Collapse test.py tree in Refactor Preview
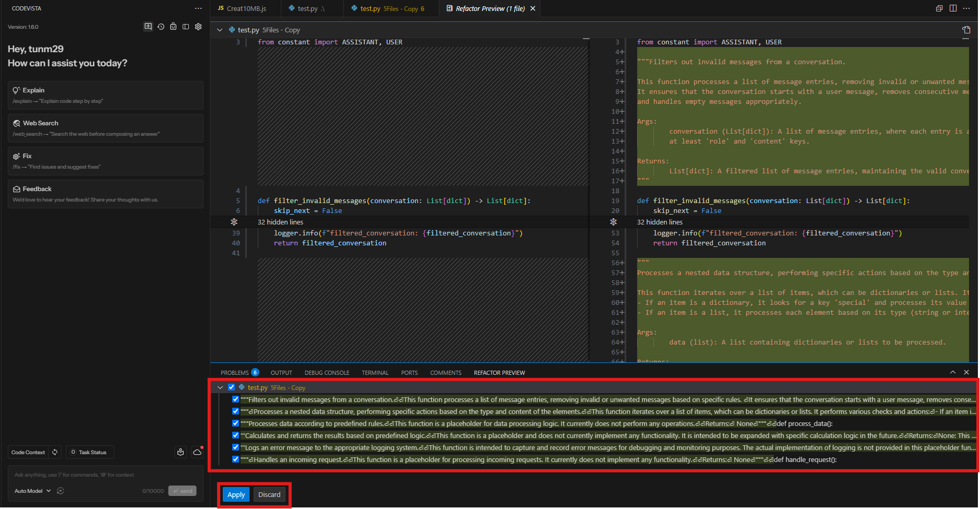The width and height of the screenshot is (980, 509). coord(220,387)
